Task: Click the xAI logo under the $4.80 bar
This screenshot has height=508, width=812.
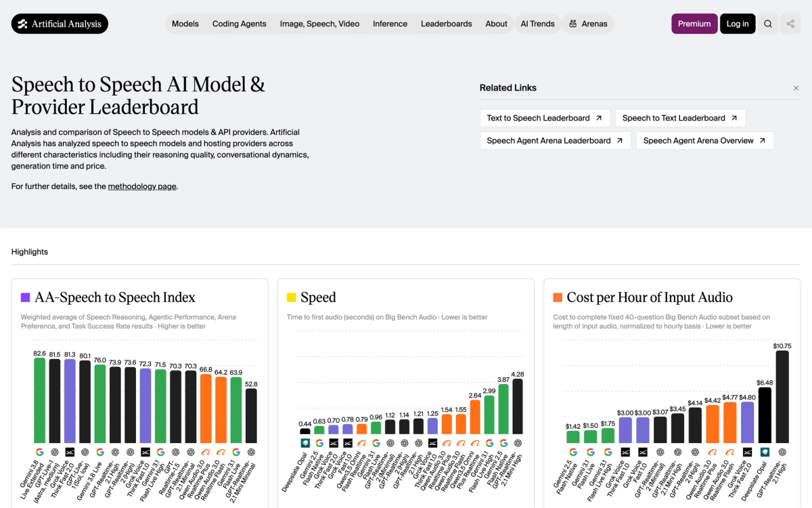Action: [x=747, y=452]
